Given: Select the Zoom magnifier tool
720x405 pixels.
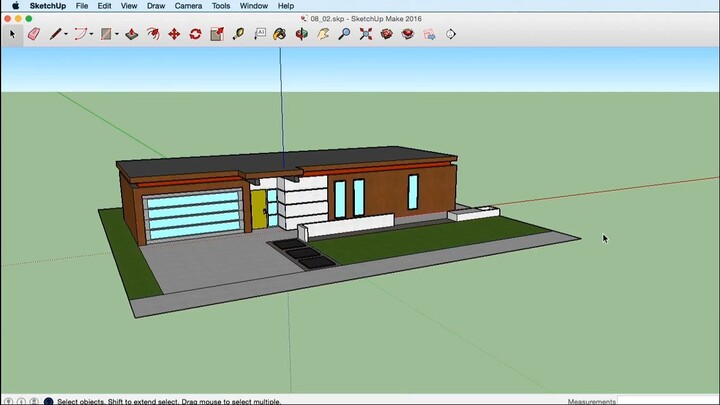Looking at the screenshot, I should (x=344, y=34).
